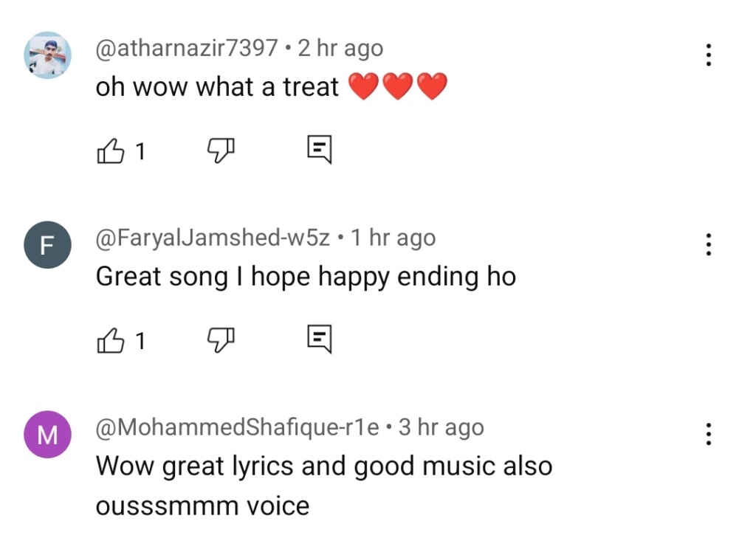The image size is (756, 538).
Task: Go to the @MohammedShafique-r1e channel
Action: pyautogui.click(x=237, y=427)
